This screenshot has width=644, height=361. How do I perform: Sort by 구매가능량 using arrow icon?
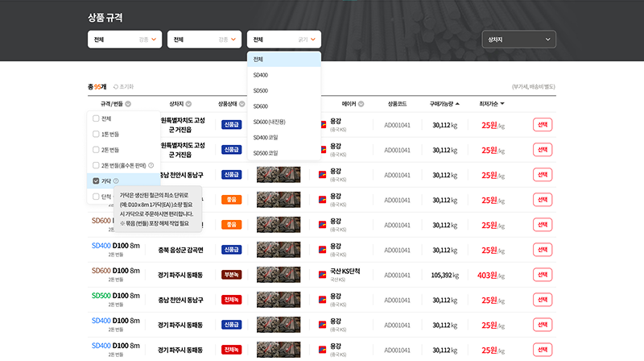(x=458, y=104)
